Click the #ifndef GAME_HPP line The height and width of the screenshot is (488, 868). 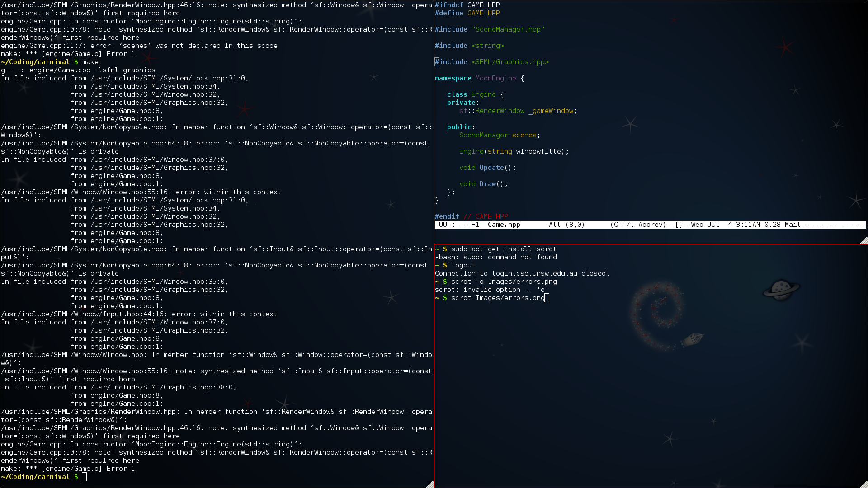[x=467, y=5]
